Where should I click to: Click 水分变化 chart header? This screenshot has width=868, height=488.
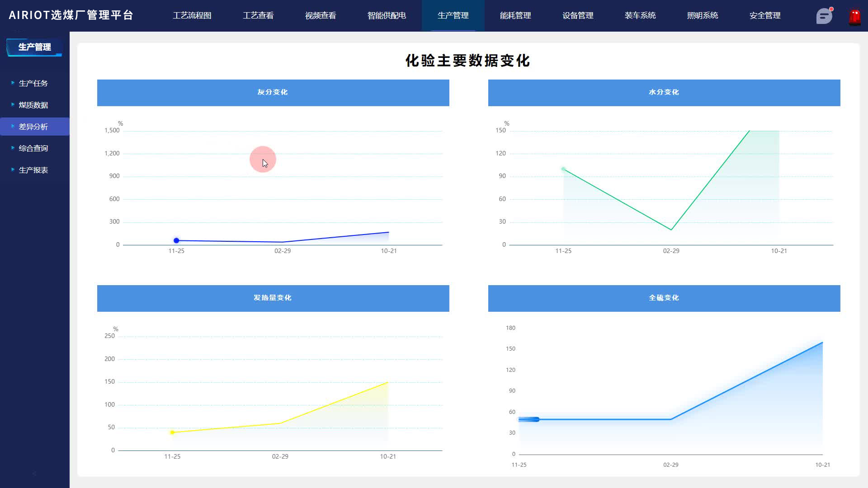tap(664, 93)
